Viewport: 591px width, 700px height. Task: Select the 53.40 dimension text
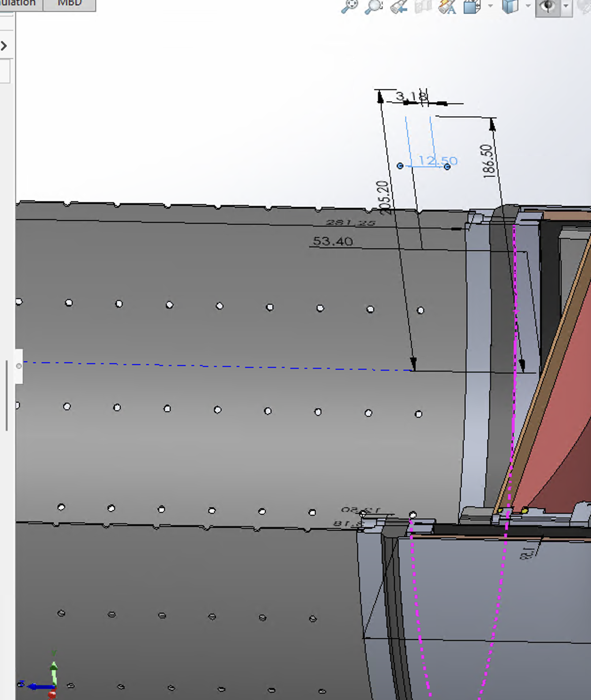[333, 241]
